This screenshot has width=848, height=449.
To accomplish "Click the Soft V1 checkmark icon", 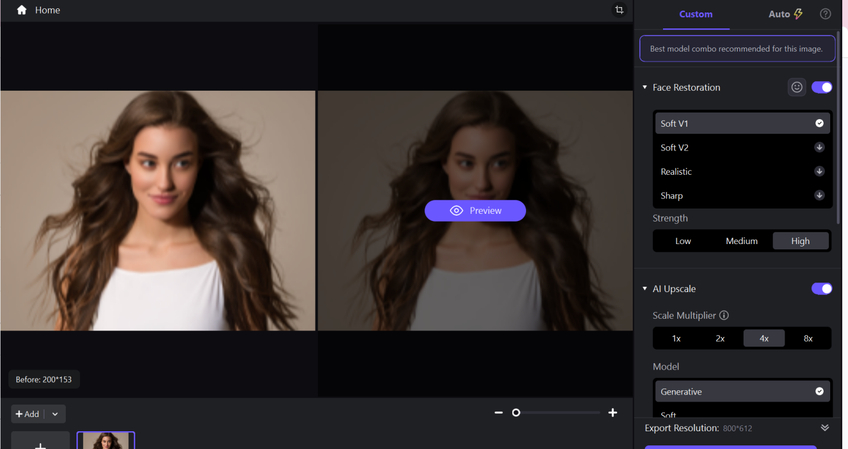I will [819, 123].
